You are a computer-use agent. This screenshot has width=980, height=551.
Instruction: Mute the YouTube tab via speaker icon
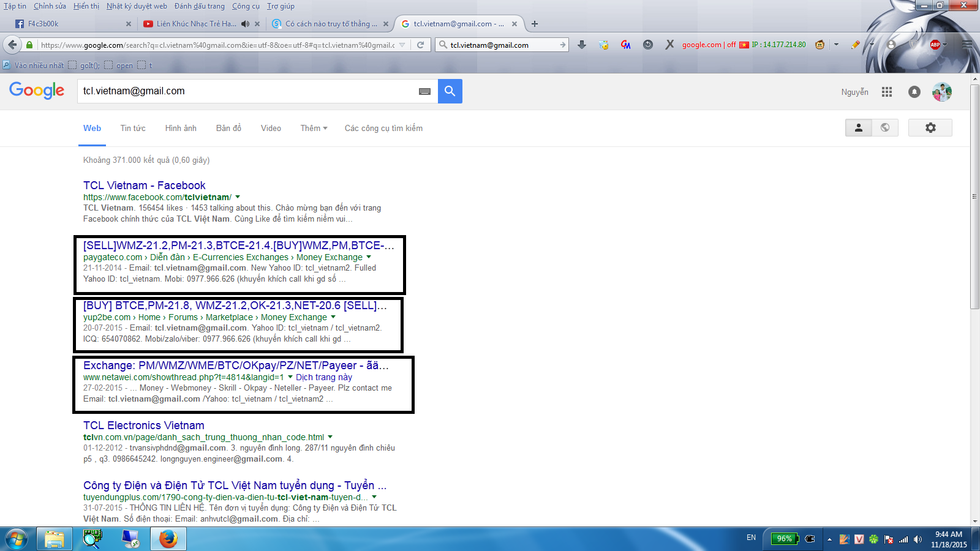pos(245,24)
